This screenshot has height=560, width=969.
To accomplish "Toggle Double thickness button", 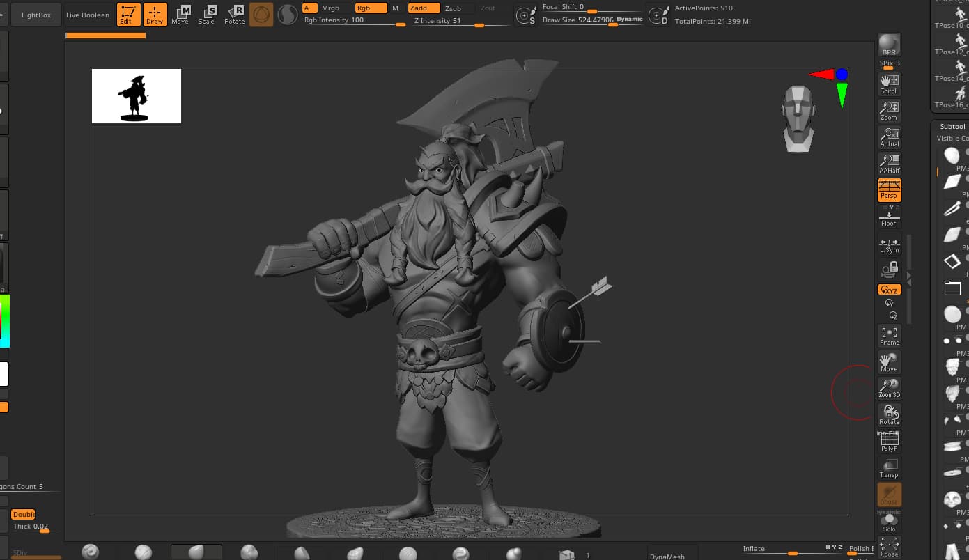I will tap(23, 514).
